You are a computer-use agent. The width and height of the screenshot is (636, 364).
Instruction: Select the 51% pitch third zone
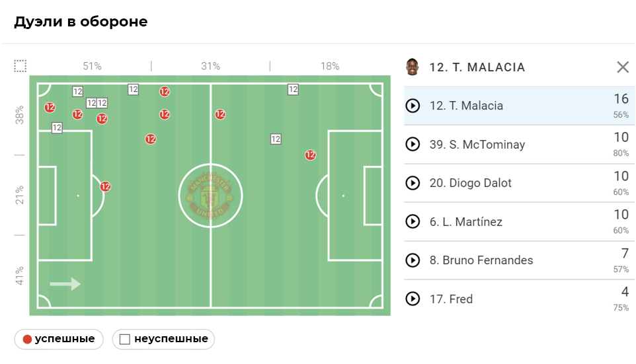coord(92,66)
